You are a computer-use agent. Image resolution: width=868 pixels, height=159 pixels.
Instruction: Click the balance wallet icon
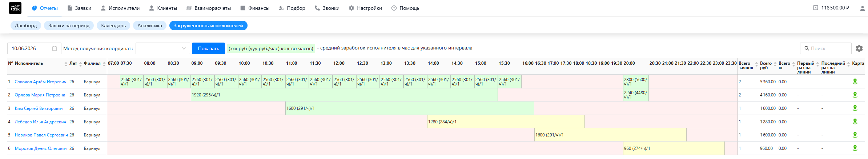coord(815,8)
